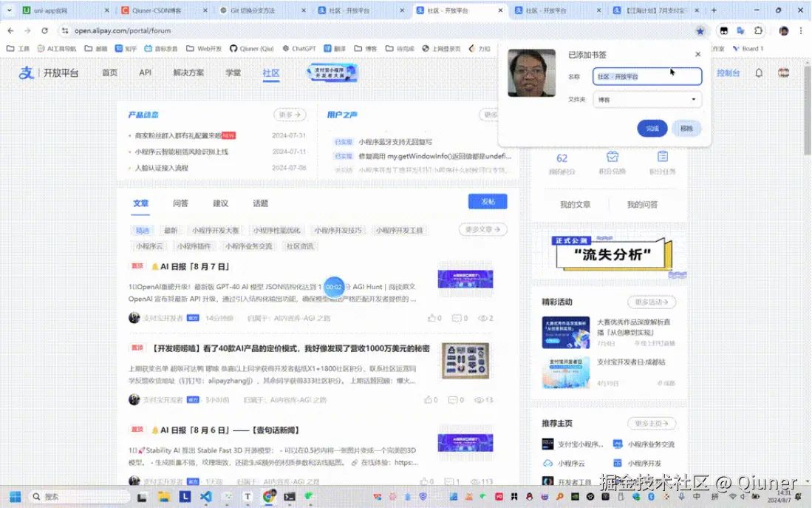
Task: Open the new tab plus button
Action: (x=714, y=10)
